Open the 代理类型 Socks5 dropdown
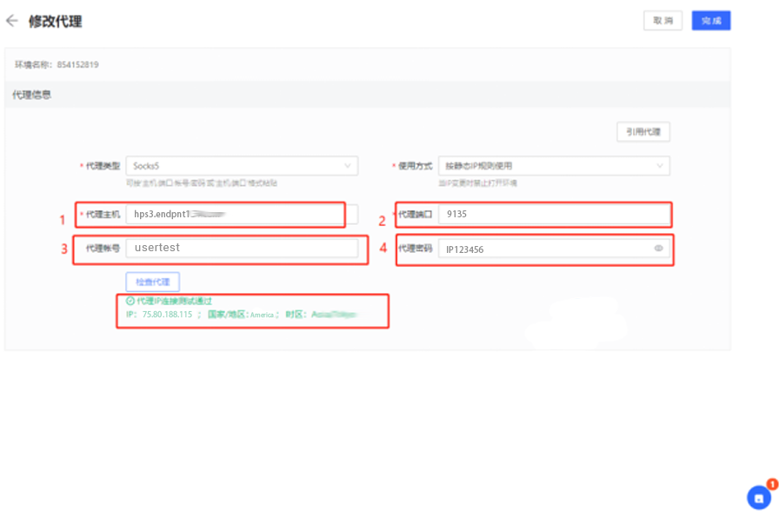 click(x=242, y=165)
